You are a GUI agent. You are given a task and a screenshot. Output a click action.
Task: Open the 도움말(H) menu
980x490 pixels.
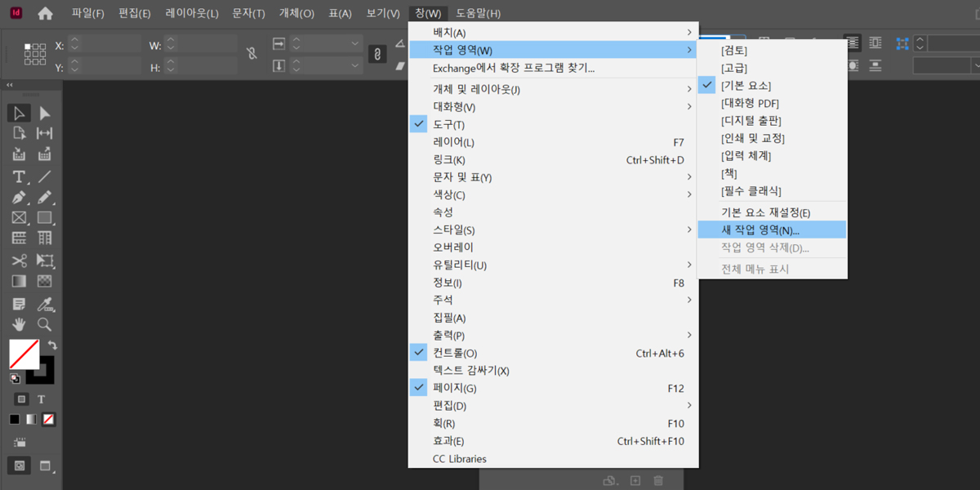click(x=479, y=13)
